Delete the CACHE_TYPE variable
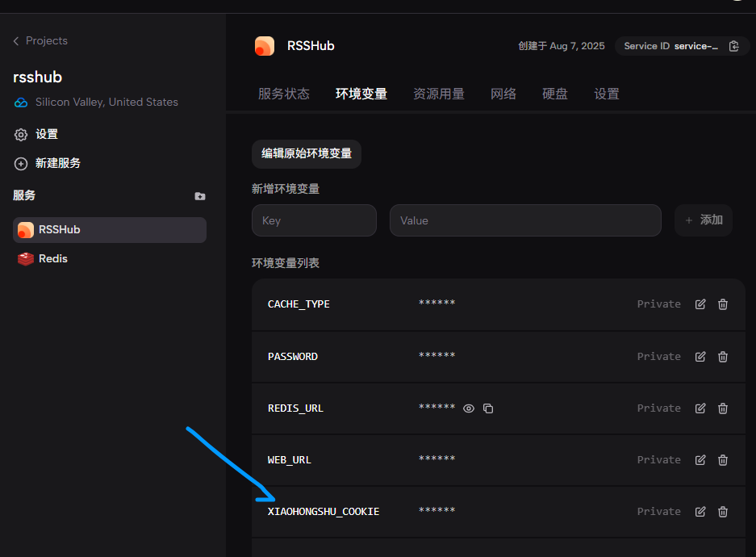Viewport: 756px width, 557px height. pyautogui.click(x=723, y=304)
